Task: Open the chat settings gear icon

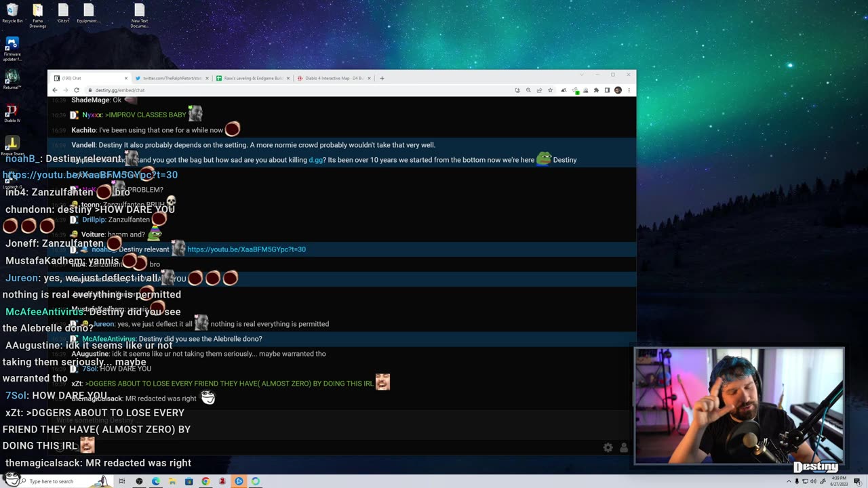Action: tap(608, 447)
